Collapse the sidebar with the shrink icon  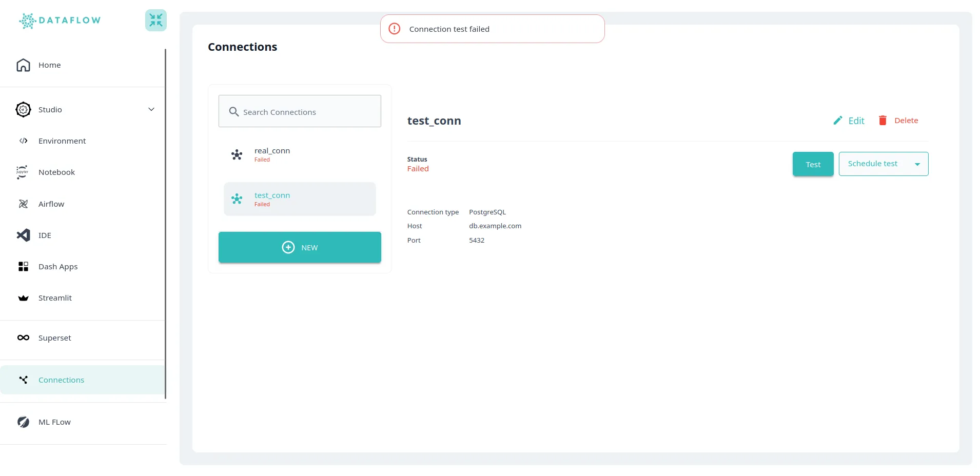155,21
